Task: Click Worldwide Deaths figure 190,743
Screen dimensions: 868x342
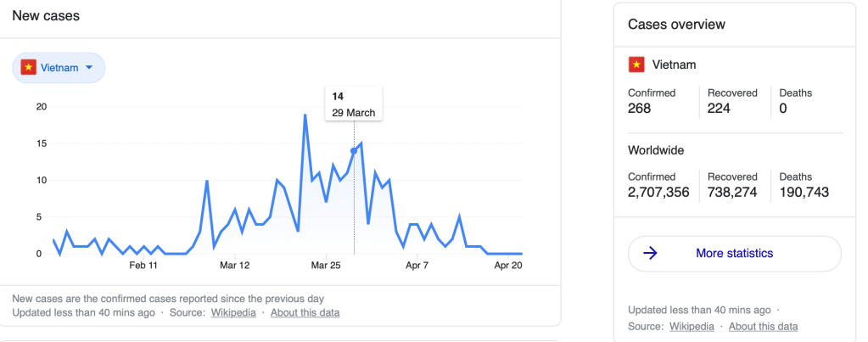Action: pyautogui.click(x=804, y=193)
